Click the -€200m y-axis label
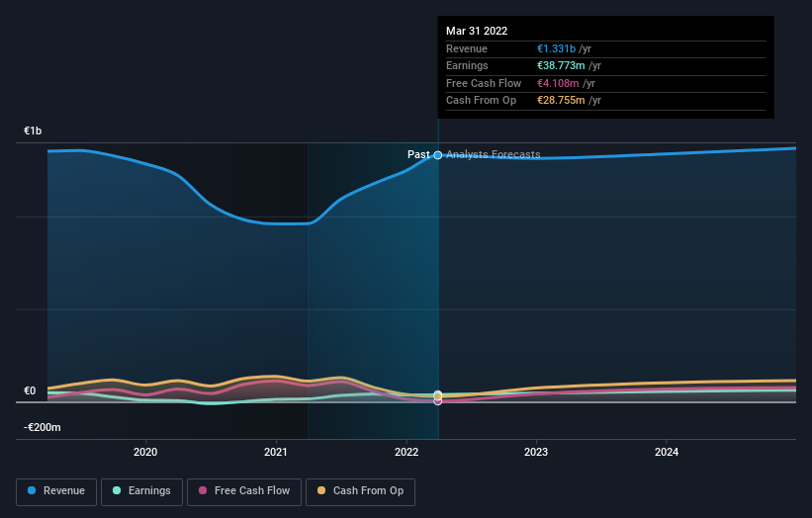 pos(42,427)
